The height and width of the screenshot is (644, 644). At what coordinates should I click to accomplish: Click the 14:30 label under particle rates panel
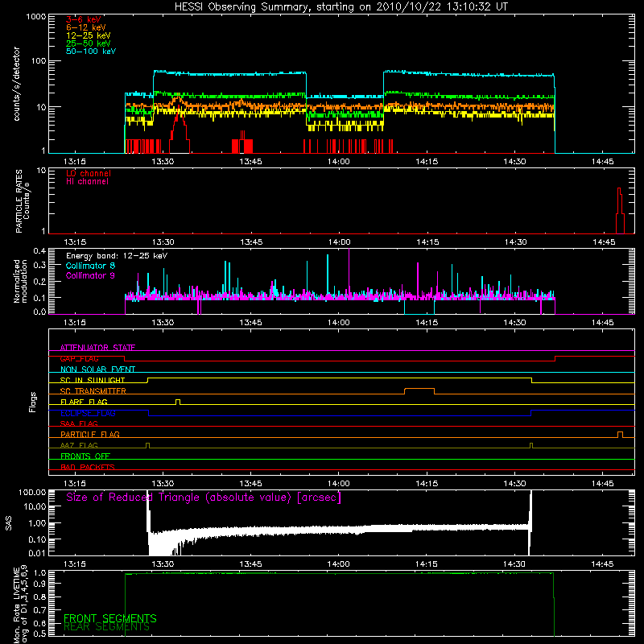[515, 242]
